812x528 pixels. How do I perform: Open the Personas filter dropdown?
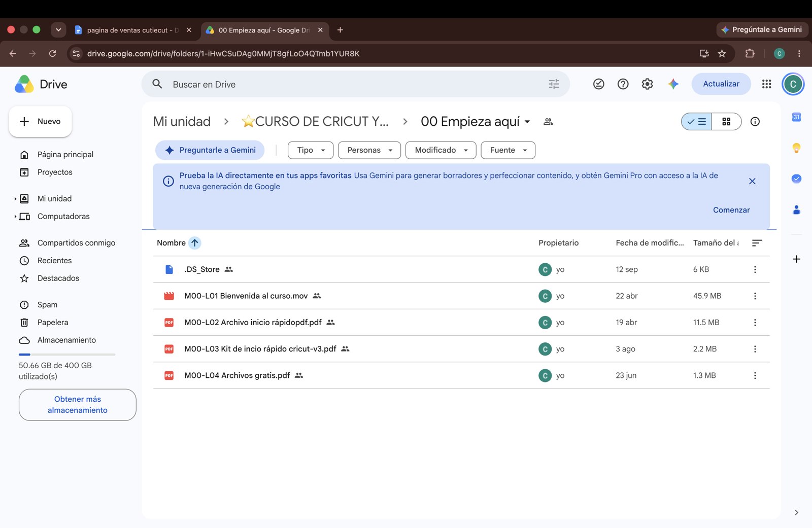click(x=369, y=150)
